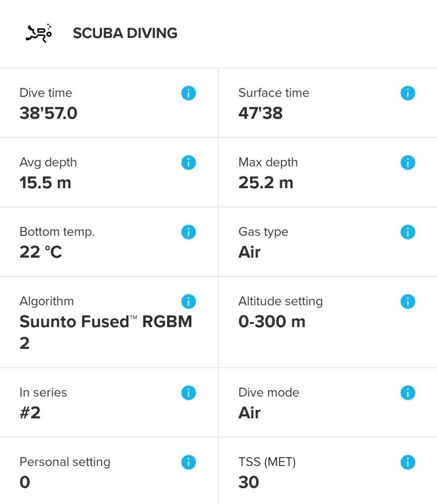The width and height of the screenshot is (437, 504).
Task: Show info for In series
Action: click(188, 392)
